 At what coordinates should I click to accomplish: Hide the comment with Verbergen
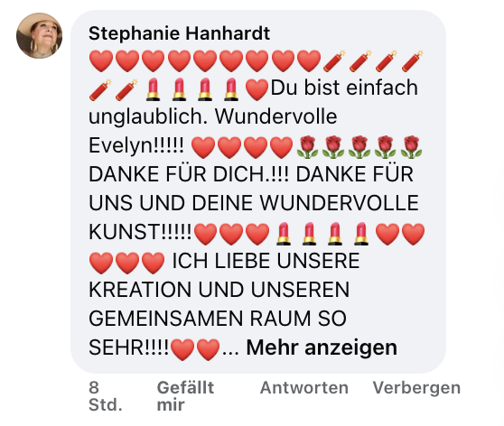(x=416, y=387)
